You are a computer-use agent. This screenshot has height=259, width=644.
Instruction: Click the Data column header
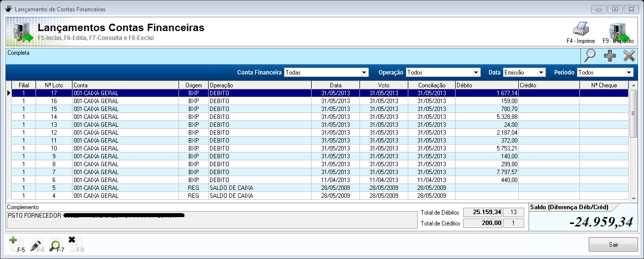click(335, 85)
